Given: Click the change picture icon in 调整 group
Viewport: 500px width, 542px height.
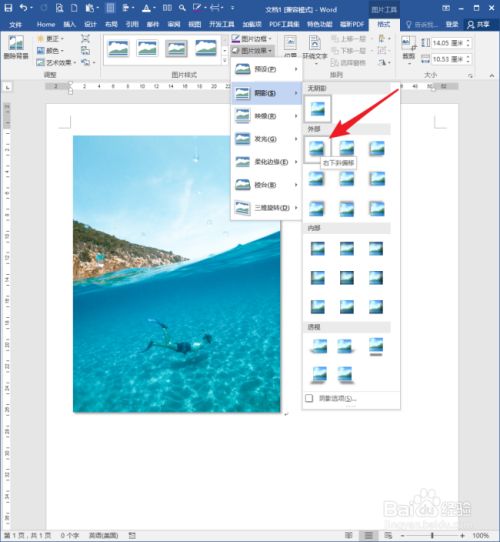Looking at the screenshot, I should click(85, 50).
